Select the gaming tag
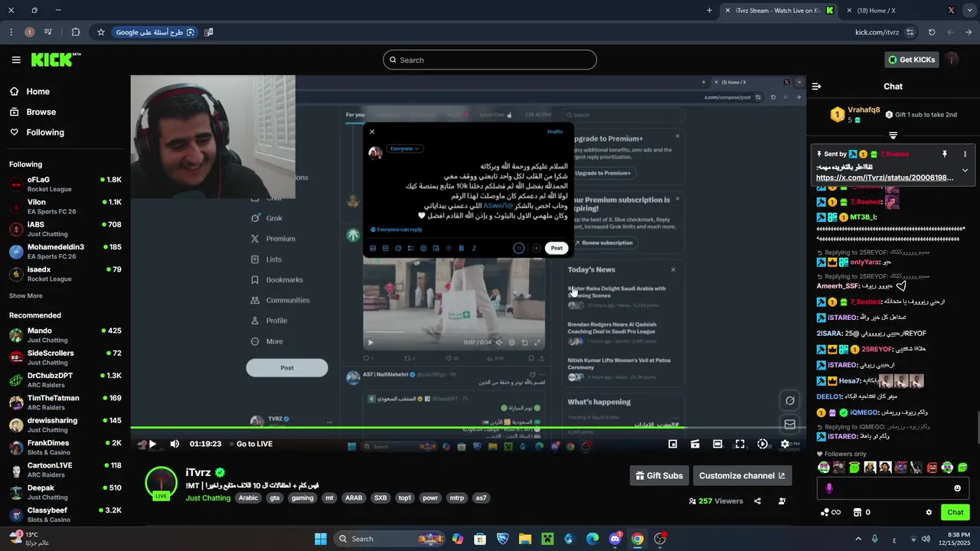980x551 pixels. pos(302,497)
